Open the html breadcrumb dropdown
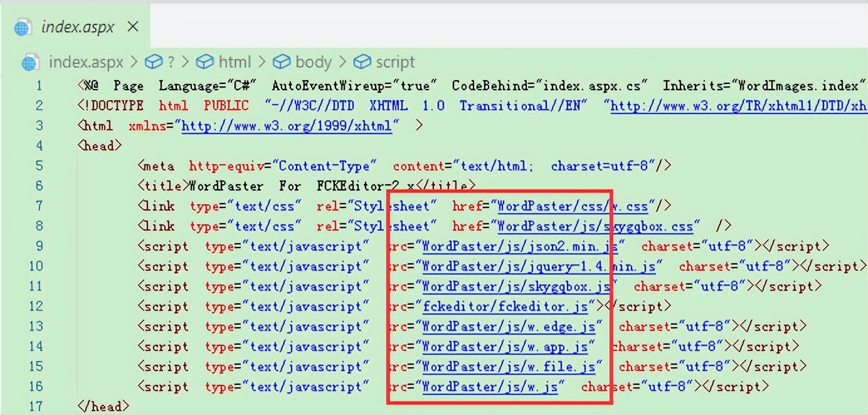This screenshot has height=415, width=868. click(x=234, y=62)
